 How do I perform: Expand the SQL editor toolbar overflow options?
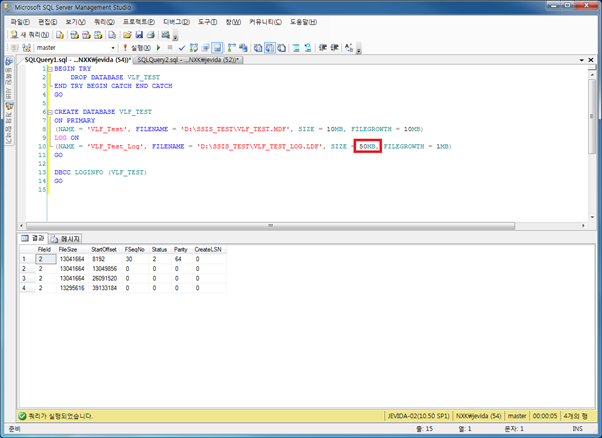pyautogui.click(x=359, y=49)
